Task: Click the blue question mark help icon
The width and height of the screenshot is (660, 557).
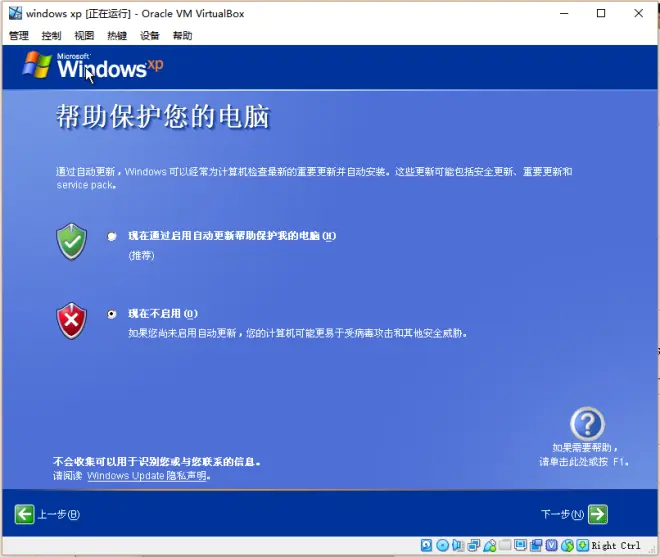Action: (588, 423)
